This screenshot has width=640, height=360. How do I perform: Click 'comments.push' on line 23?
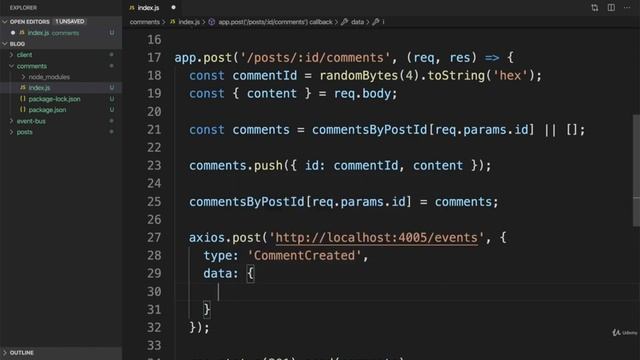tap(236, 165)
